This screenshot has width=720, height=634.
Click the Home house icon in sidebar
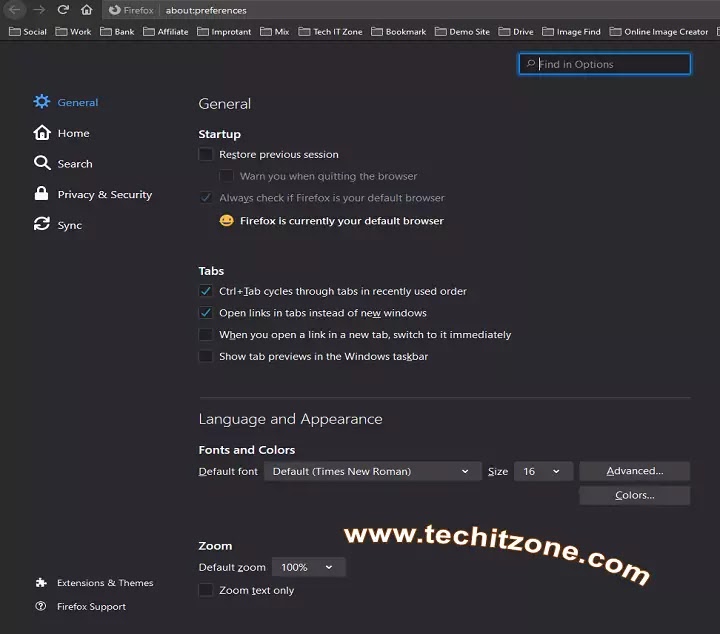click(x=42, y=133)
